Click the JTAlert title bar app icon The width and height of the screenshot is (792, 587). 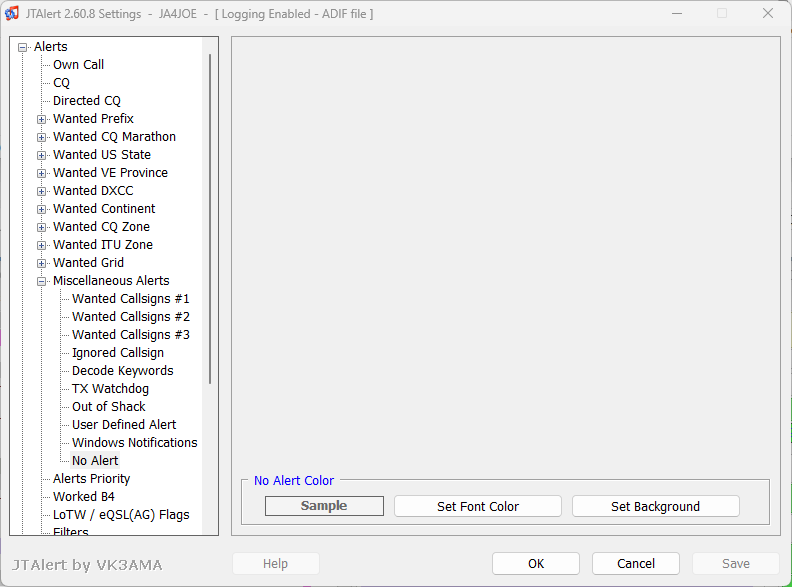pos(12,14)
